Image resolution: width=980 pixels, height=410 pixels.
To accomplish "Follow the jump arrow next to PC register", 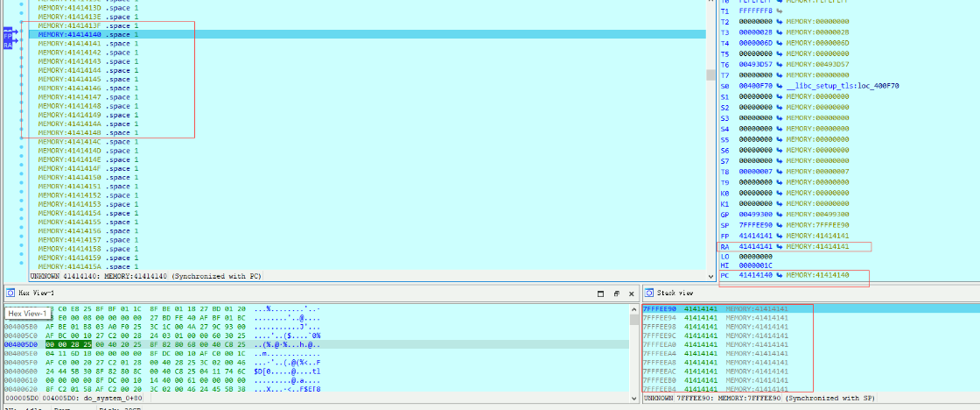I will pos(780,275).
